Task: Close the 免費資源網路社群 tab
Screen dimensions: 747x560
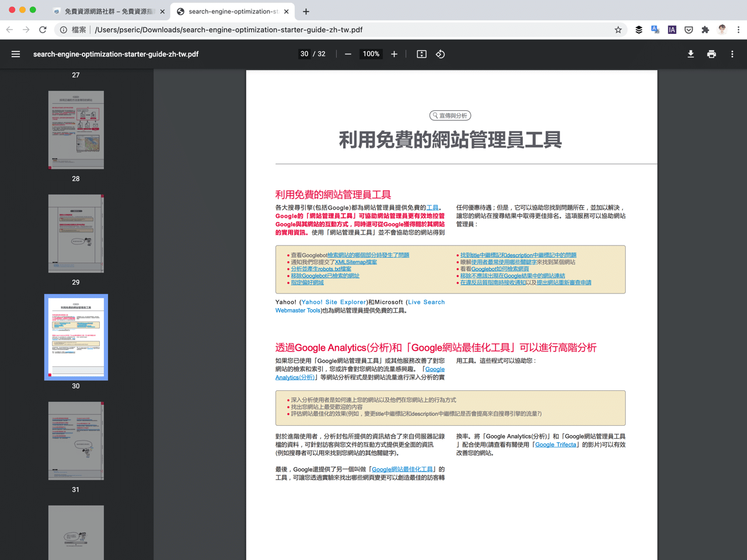Action: [162, 11]
